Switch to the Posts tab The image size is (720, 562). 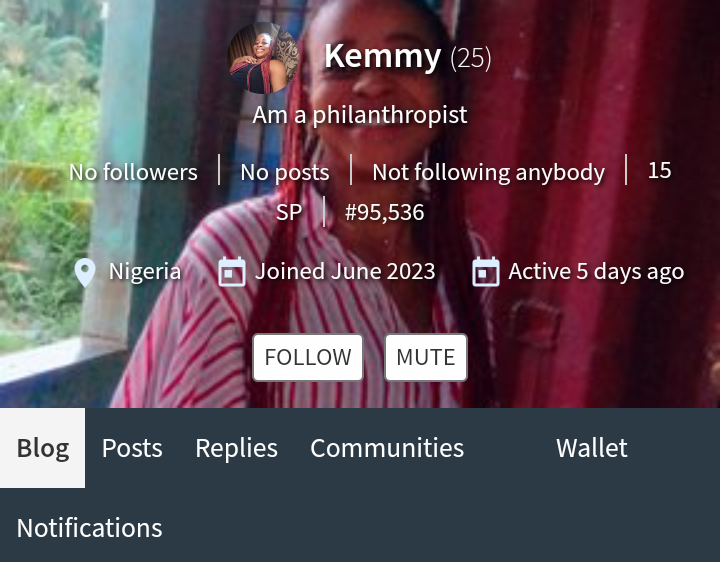pos(132,448)
